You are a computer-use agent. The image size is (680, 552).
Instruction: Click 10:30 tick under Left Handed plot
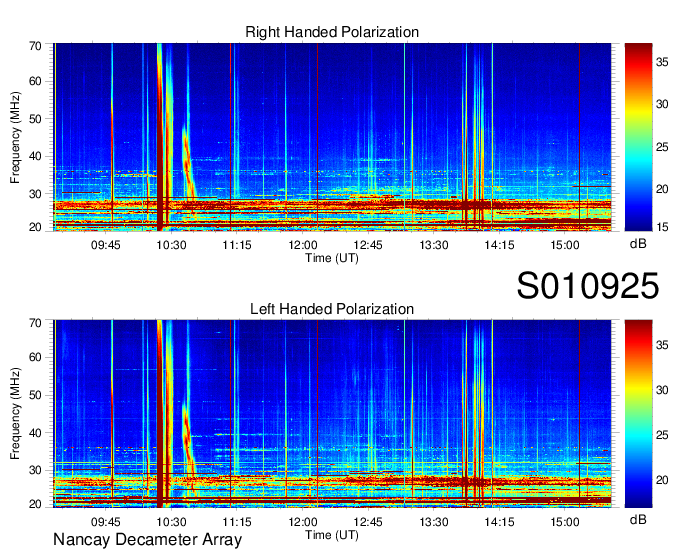[x=171, y=522]
